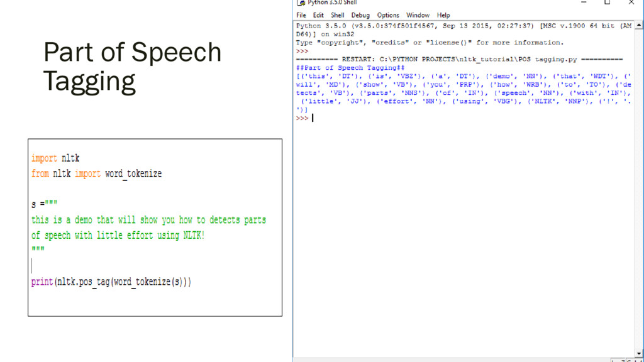This screenshot has width=644, height=362.
Task: Click the print(nltk.pos_tag(...)) code line
Action: (111, 282)
